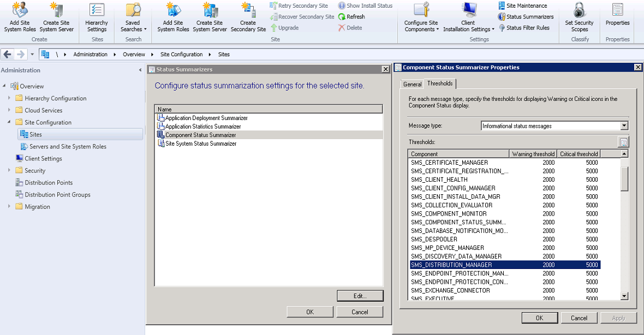Screen dimensions: 644x335
Task: Select the SMS_EXCHANGE_CONNECTOR row
Action: click(x=505, y=290)
